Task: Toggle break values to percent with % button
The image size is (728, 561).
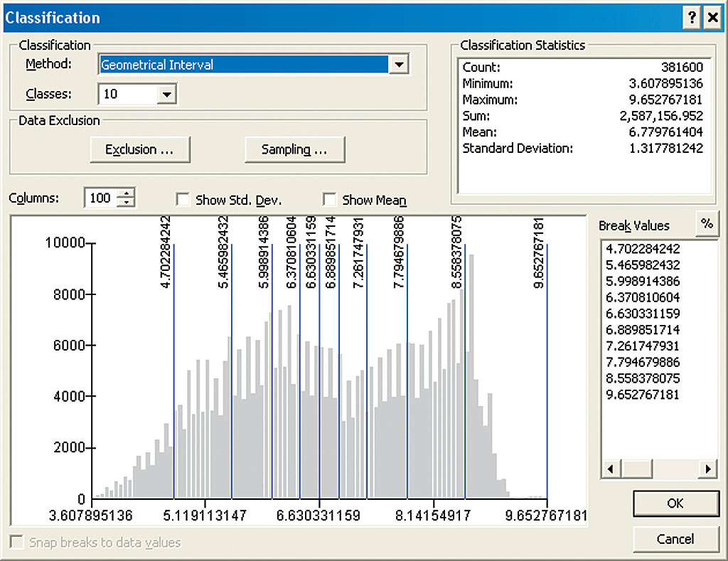Action: pos(707,223)
